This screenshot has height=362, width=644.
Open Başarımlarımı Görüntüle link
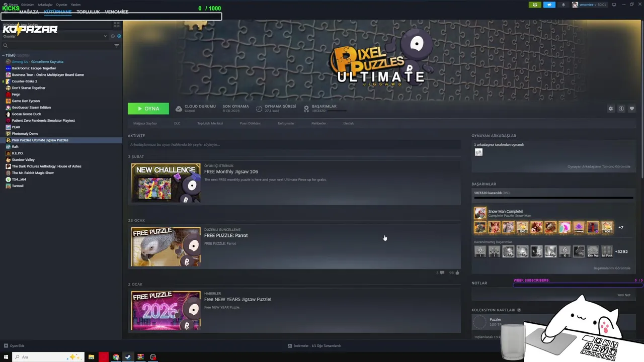pos(612,268)
